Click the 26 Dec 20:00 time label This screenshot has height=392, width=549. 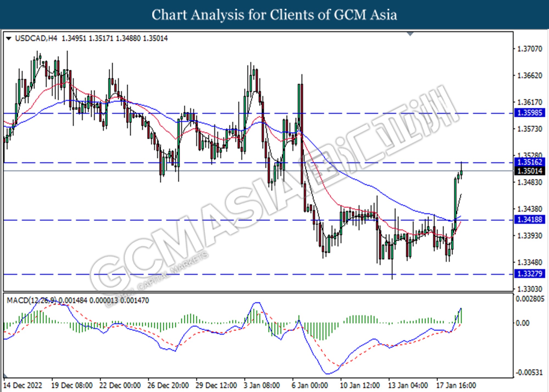coord(168,385)
